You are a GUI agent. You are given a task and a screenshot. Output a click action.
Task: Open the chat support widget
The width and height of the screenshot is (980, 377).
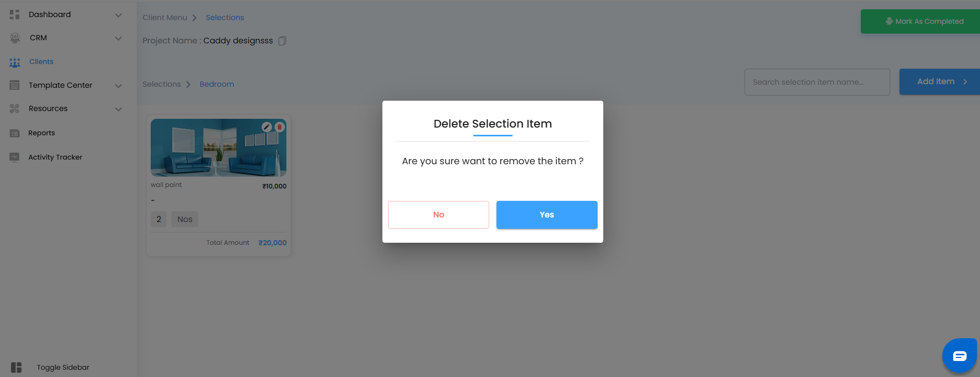coord(959,356)
